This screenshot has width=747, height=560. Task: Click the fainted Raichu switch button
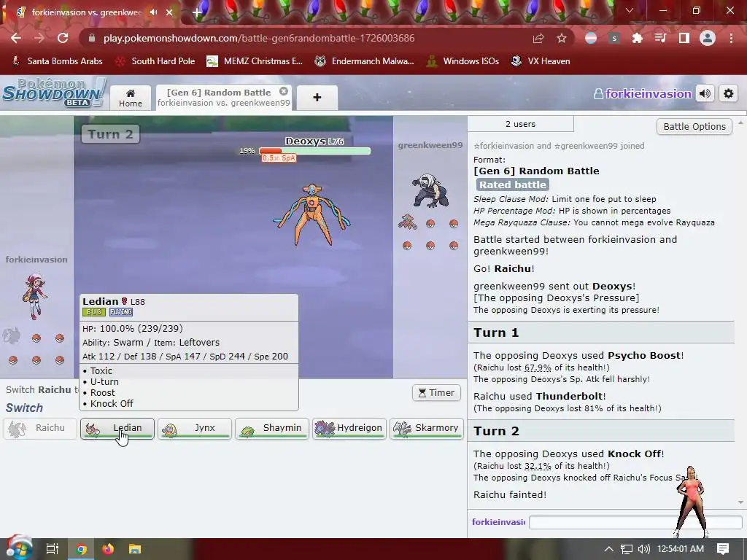click(40, 428)
